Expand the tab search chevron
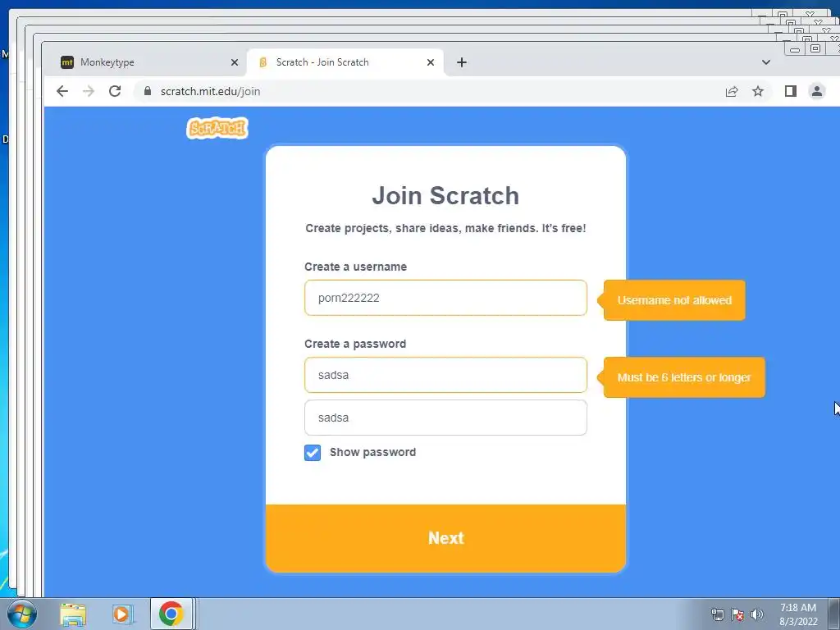Viewport: 840px width, 630px height. click(x=766, y=62)
